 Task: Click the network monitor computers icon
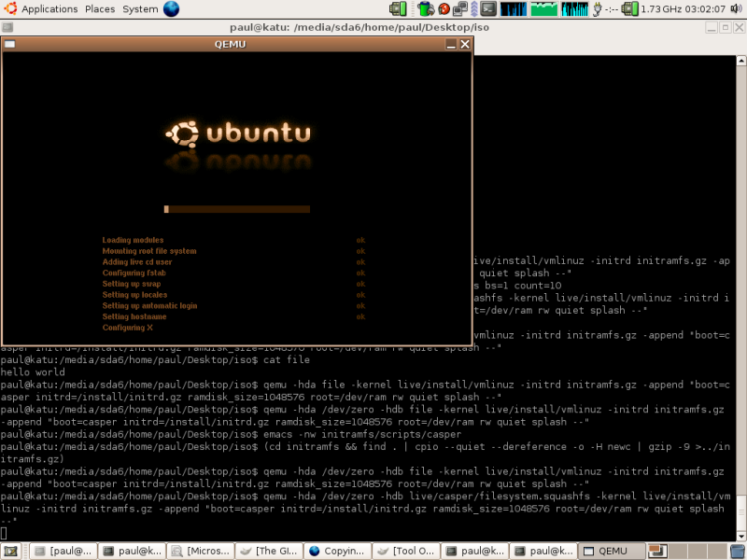(459, 8)
